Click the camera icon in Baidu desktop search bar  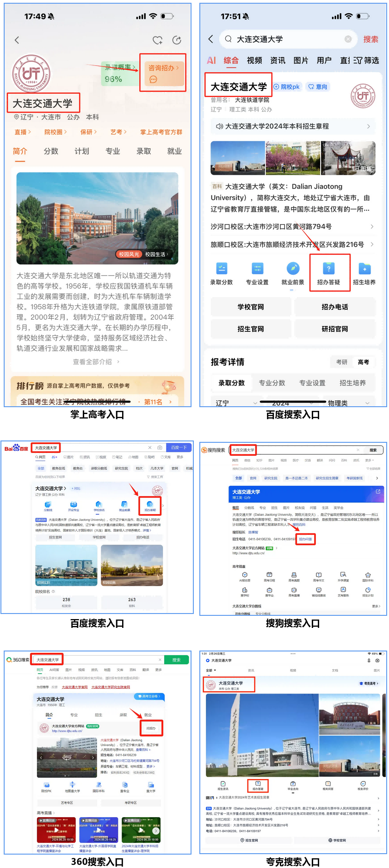(x=160, y=447)
